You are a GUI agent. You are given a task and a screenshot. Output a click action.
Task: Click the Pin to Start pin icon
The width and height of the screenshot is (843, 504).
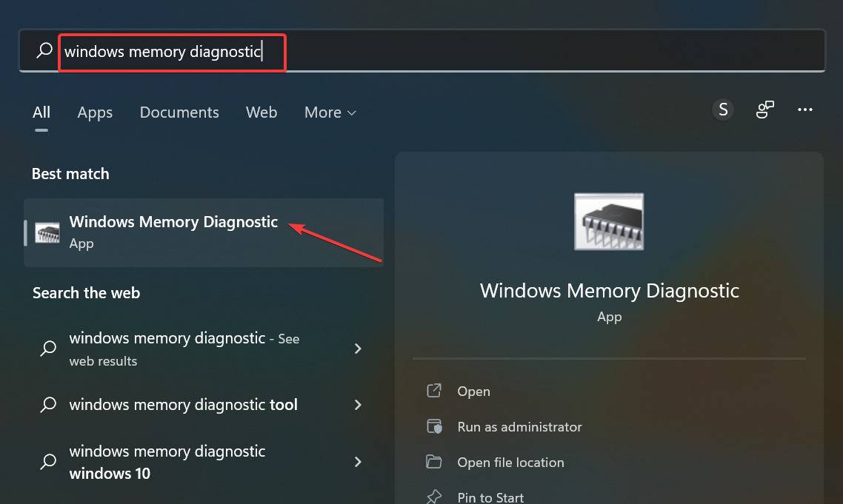tap(434, 497)
